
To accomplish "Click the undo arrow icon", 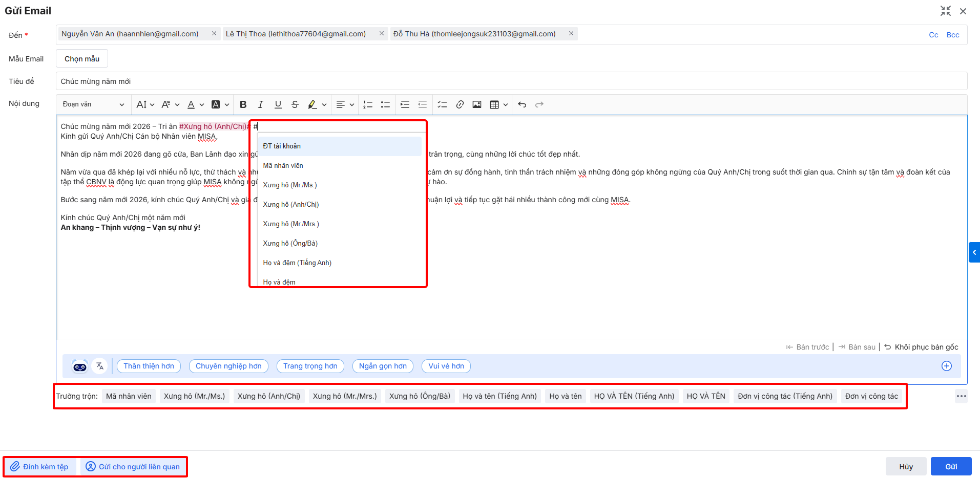I will [522, 104].
